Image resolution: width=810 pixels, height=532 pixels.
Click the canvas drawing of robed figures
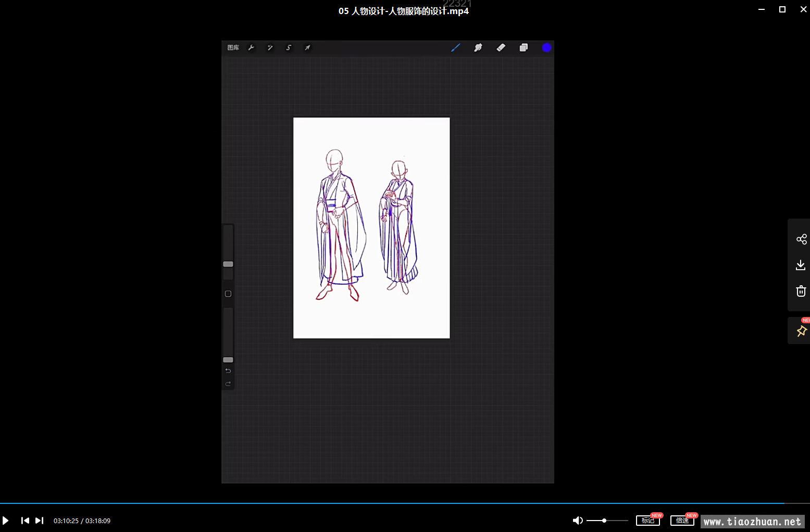(371, 228)
